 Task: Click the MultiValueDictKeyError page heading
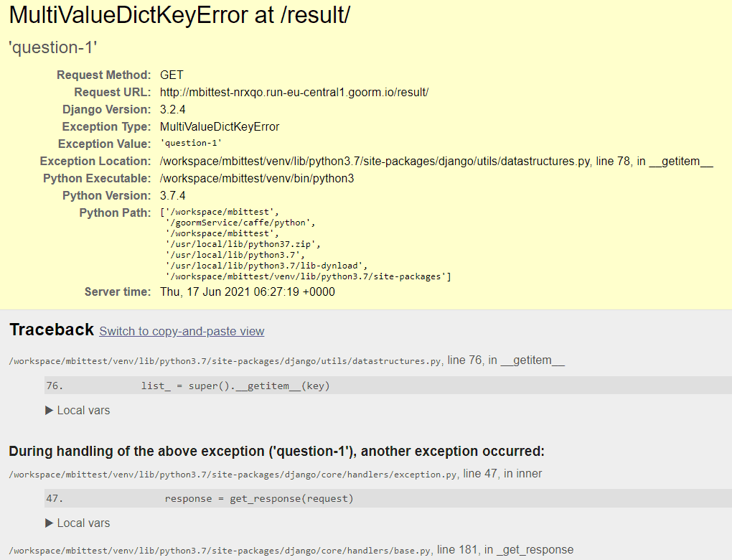pos(179,15)
